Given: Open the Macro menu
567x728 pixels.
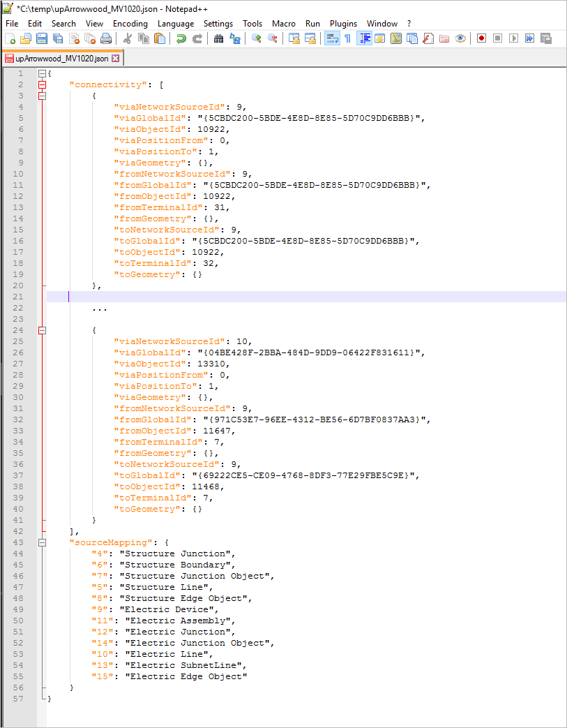Looking at the screenshot, I should click(284, 23).
